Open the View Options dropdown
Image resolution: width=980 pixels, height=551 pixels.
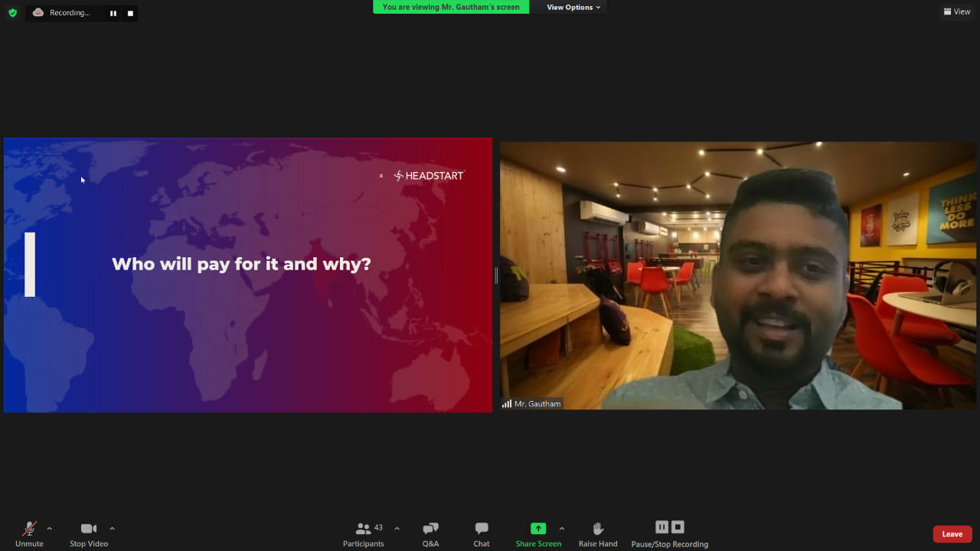[573, 8]
